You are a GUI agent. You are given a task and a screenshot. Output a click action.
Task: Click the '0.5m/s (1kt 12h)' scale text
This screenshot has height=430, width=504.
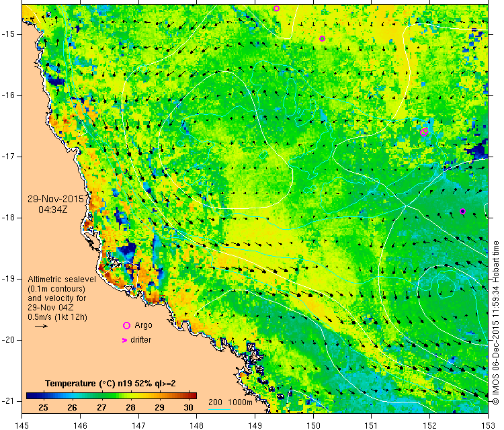pyautogui.click(x=57, y=317)
